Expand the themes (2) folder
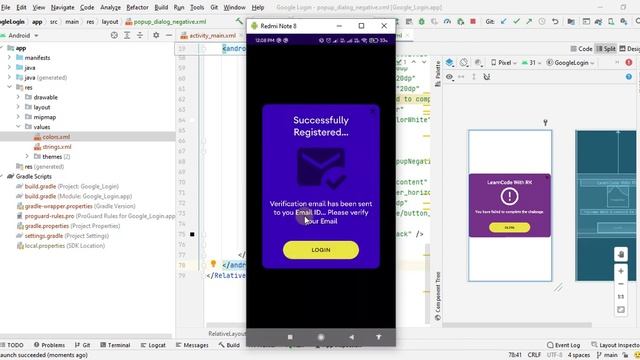The image size is (640, 360). click(27, 156)
